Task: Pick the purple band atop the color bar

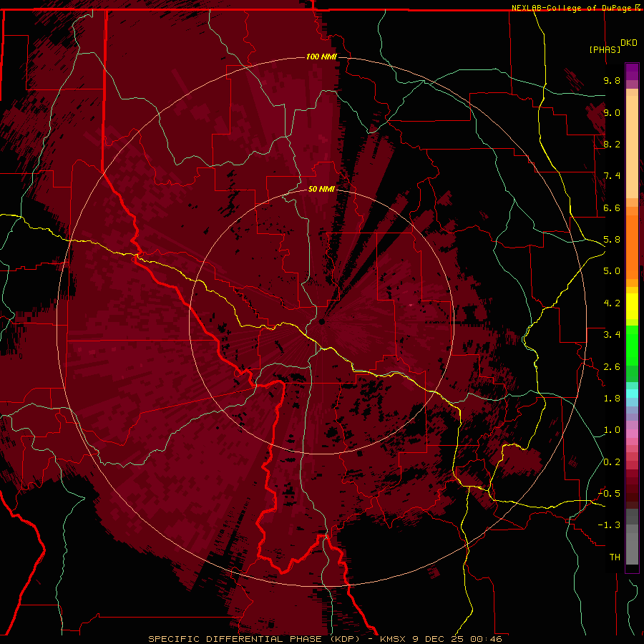Action: tap(632, 72)
